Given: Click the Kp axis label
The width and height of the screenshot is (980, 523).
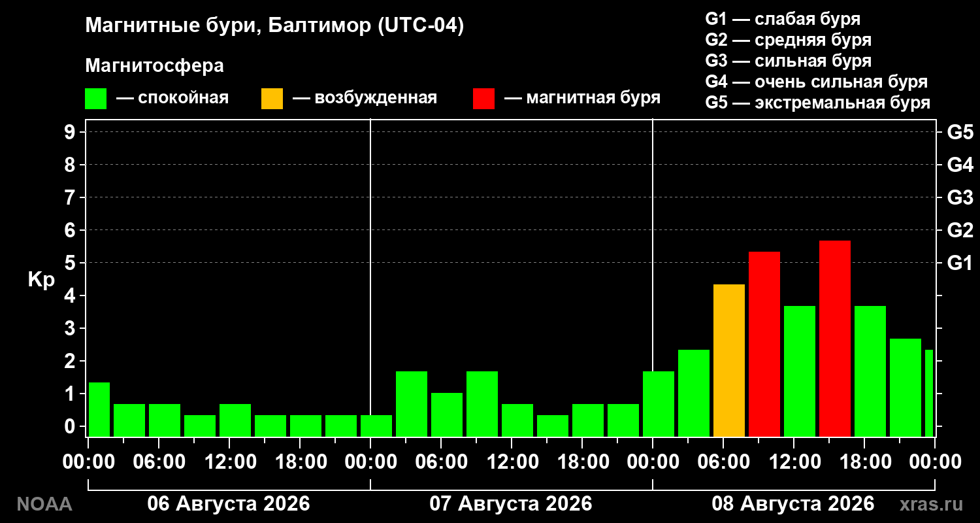Looking at the screenshot, I should 41,280.
